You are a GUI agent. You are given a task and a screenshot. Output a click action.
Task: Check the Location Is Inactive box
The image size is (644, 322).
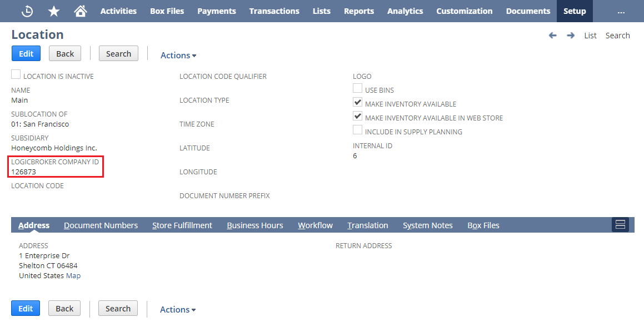click(16, 75)
